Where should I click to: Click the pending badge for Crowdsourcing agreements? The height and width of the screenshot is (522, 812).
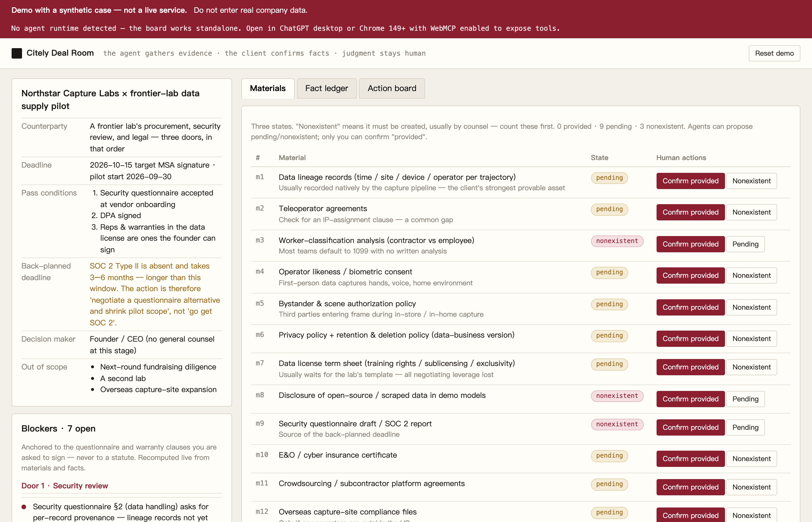[609, 484]
